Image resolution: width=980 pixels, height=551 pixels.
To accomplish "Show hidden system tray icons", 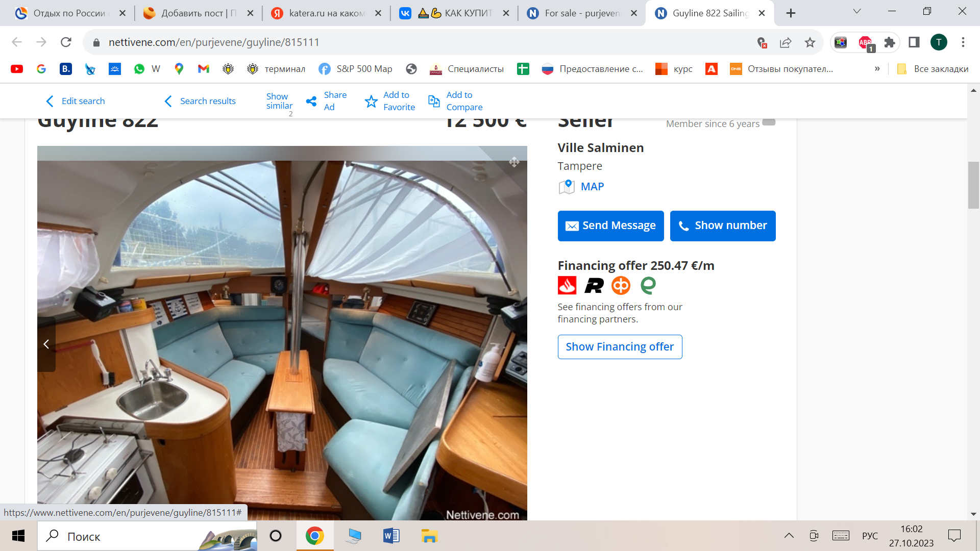I will [x=789, y=536].
